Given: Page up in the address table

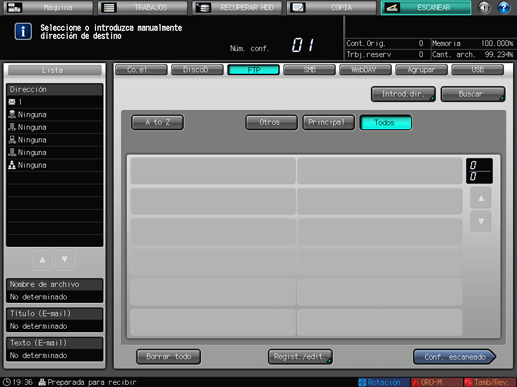Looking at the screenshot, I should 481,198.
